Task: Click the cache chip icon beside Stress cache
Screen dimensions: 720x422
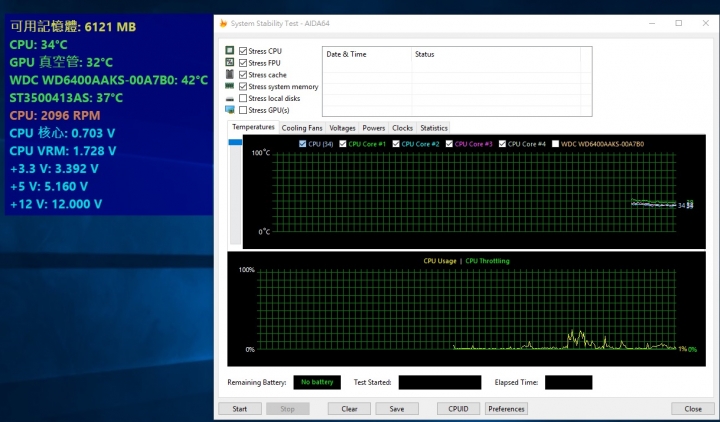Action: 230,74
